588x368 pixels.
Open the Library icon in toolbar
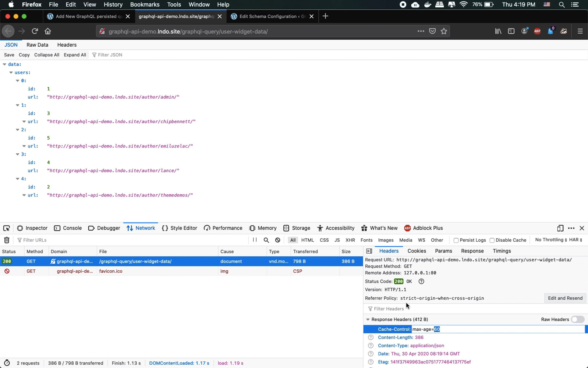(498, 31)
